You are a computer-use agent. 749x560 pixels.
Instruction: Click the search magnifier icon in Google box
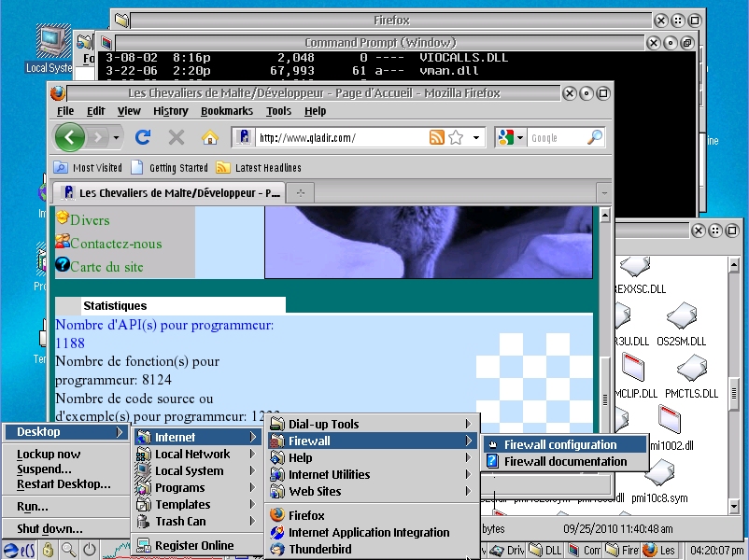pos(594,137)
